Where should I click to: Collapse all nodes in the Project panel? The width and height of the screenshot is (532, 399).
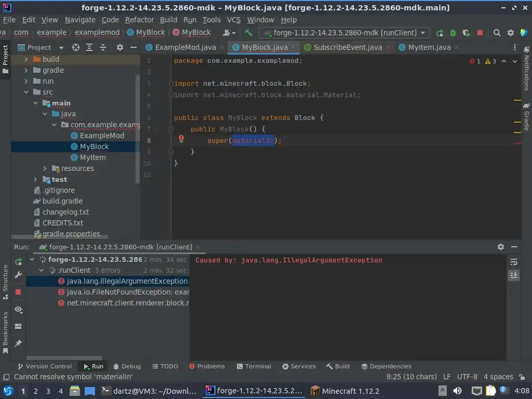coord(103,47)
